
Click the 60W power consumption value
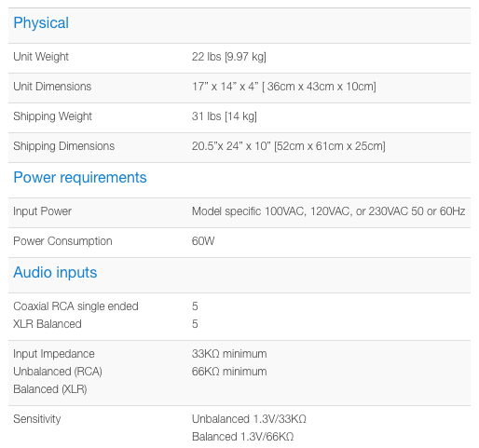pyautogui.click(x=203, y=241)
